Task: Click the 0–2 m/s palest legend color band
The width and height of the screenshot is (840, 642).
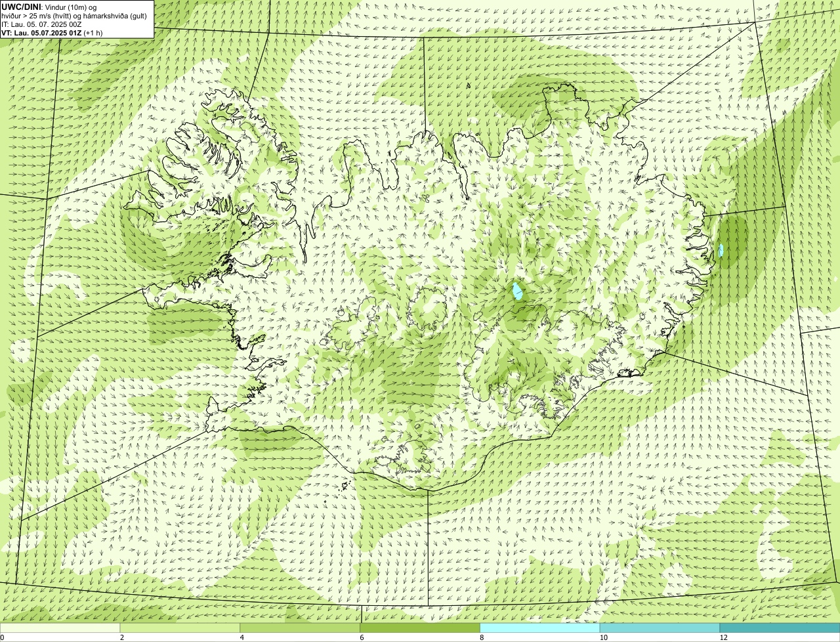Action: (x=60, y=628)
